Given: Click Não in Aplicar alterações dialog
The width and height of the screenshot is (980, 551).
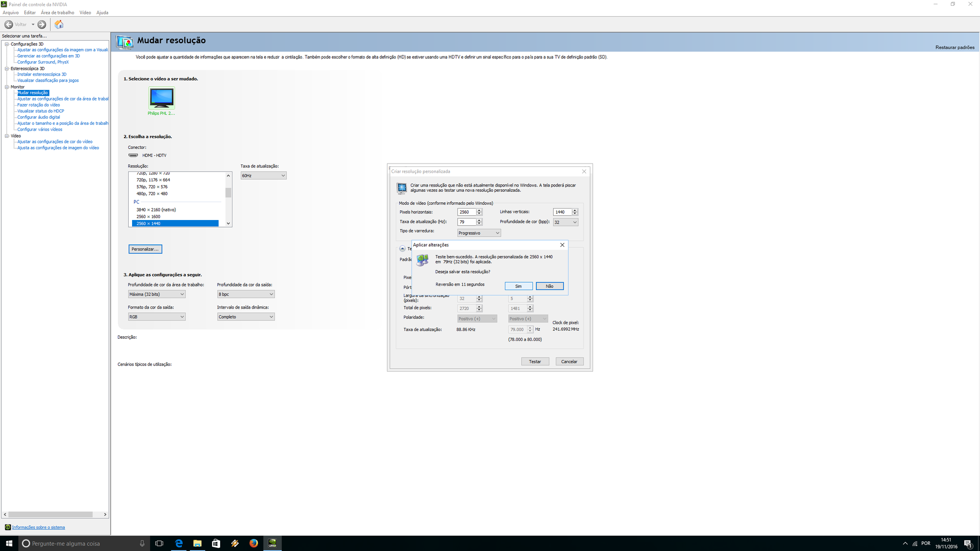Looking at the screenshot, I should click(549, 286).
